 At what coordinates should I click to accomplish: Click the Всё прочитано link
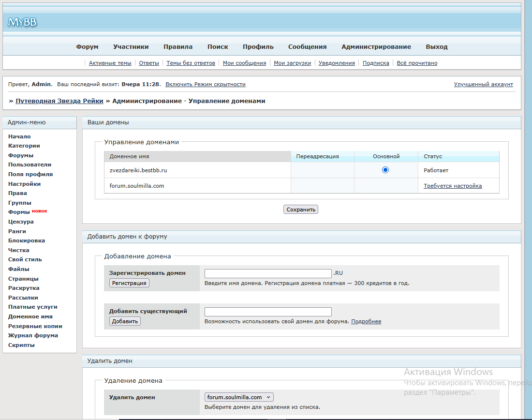point(417,63)
